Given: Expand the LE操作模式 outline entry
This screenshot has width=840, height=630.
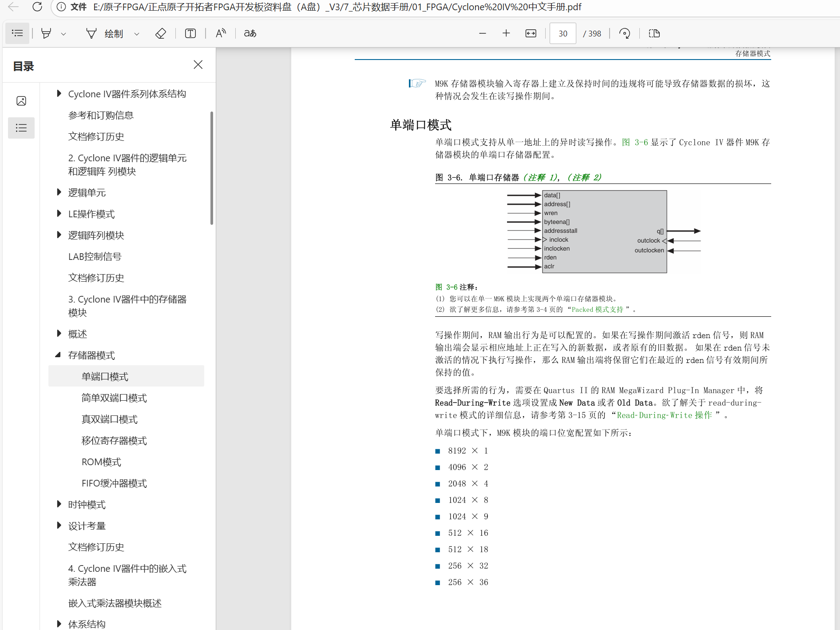Looking at the screenshot, I should pyautogui.click(x=59, y=213).
